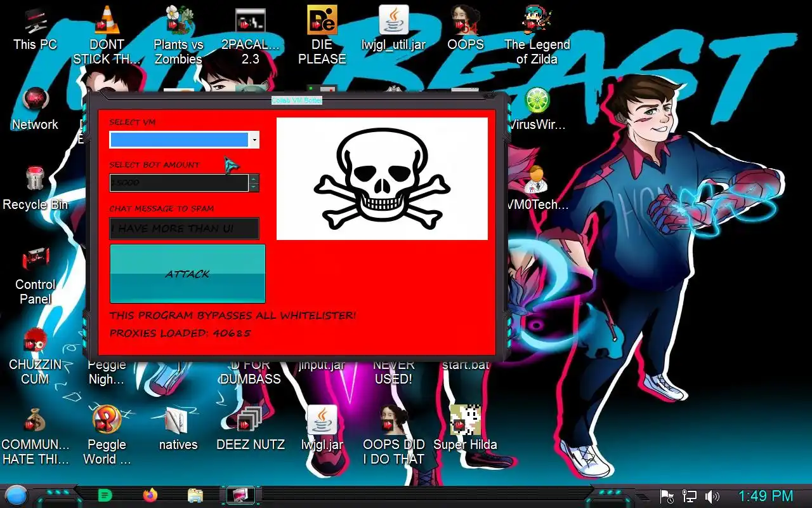Select the OOPS DID I DO THAT shortcut
Screen dimensions: 812x508
click(393, 435)
